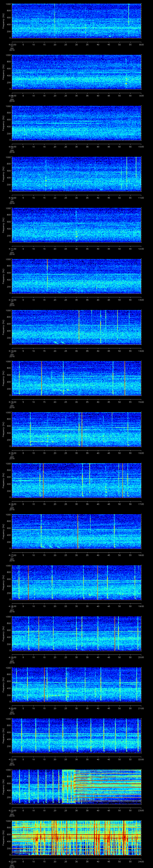153x868 pixels.
Task: Select the spectrogram panel starting at 4:10:00
Action: coord(77,174)
